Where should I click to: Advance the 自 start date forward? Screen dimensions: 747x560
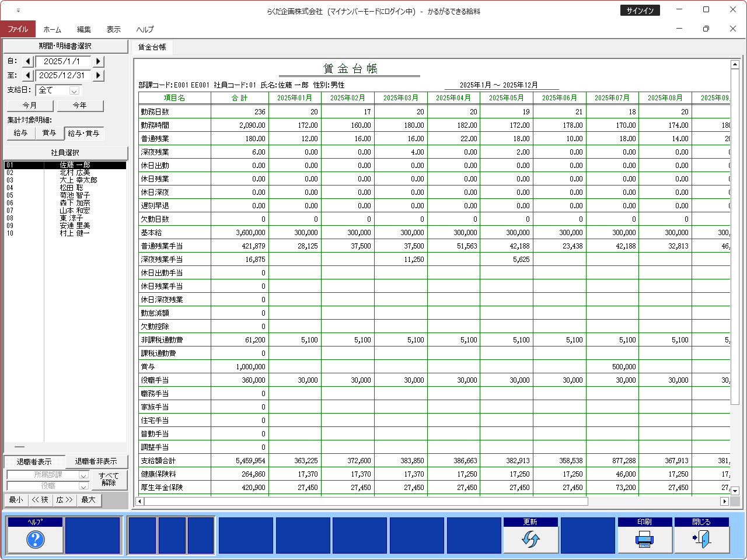click(x=98, y=61)
